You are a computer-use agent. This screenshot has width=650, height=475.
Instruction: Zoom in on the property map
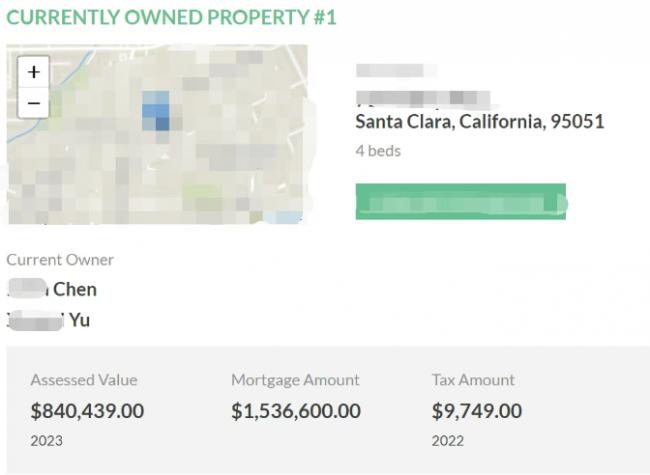click(34, 72)
